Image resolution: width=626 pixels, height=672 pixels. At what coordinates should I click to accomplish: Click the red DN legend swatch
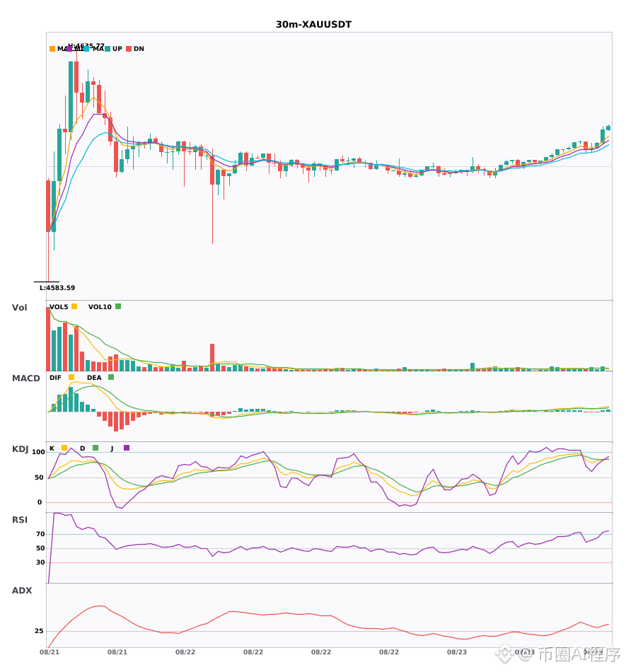click(129, 49)
